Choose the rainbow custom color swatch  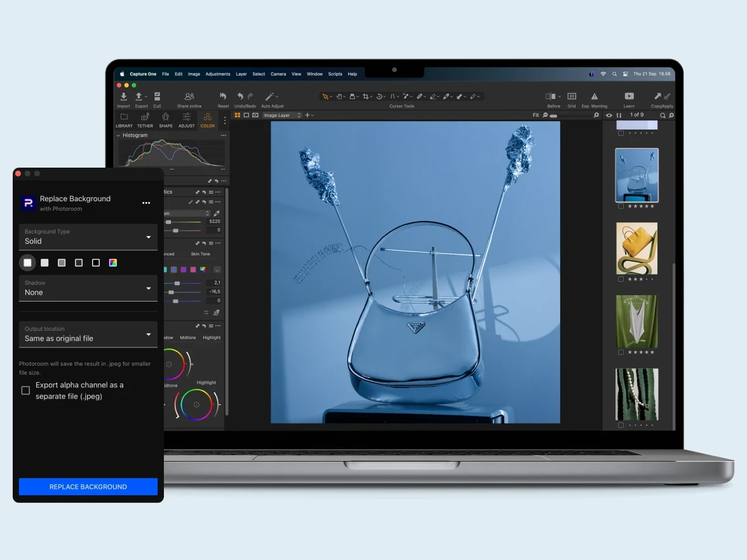[x=113, y=263]
